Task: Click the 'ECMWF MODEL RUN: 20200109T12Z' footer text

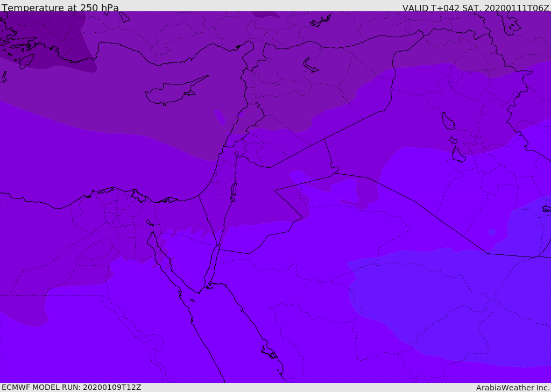Action: point(72,387)
